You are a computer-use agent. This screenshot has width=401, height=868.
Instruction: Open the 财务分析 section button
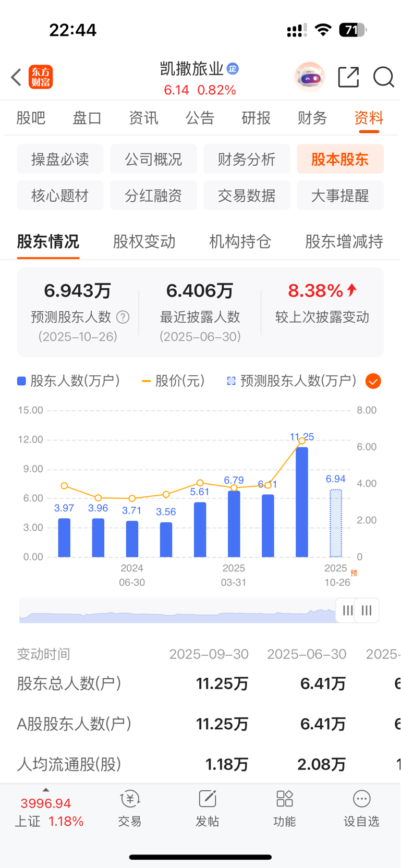pyautogui.click(x=247, y=159)
